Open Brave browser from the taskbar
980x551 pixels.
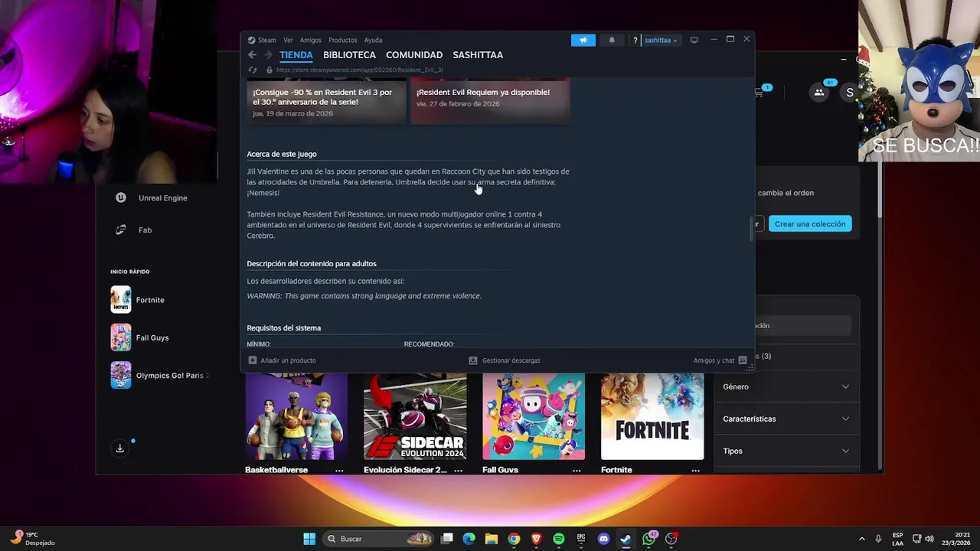[536, 539]
